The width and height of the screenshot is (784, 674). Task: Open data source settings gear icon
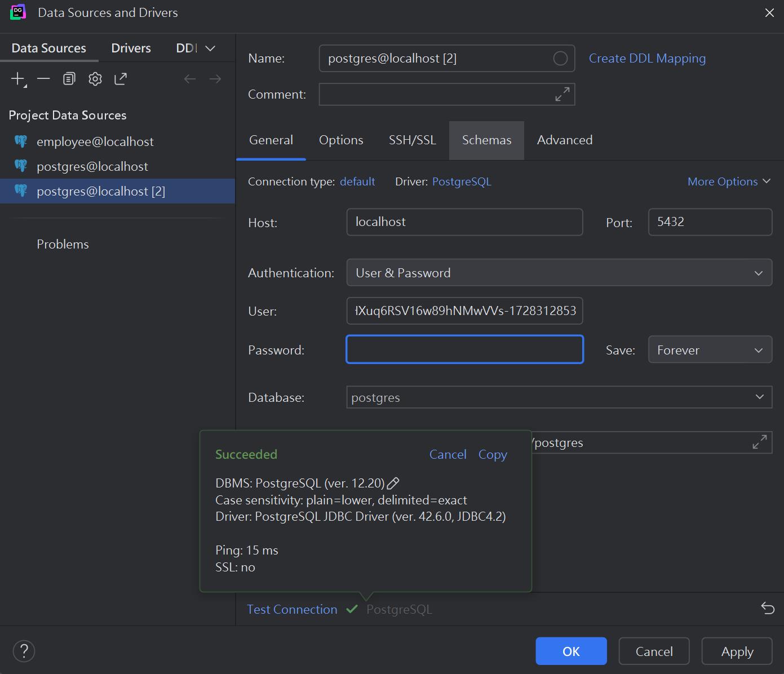point(95,79)
